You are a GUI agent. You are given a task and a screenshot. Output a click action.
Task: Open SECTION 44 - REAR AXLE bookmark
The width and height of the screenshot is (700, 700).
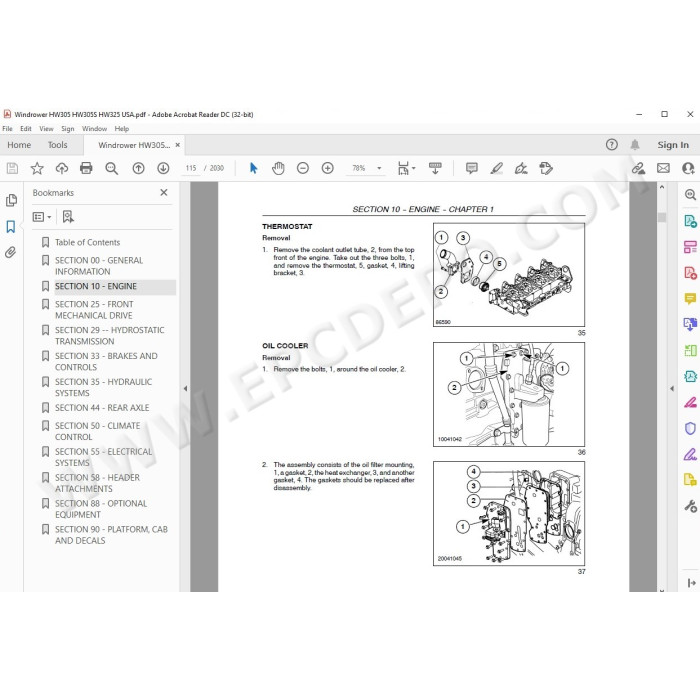click(x=102, y=408)
